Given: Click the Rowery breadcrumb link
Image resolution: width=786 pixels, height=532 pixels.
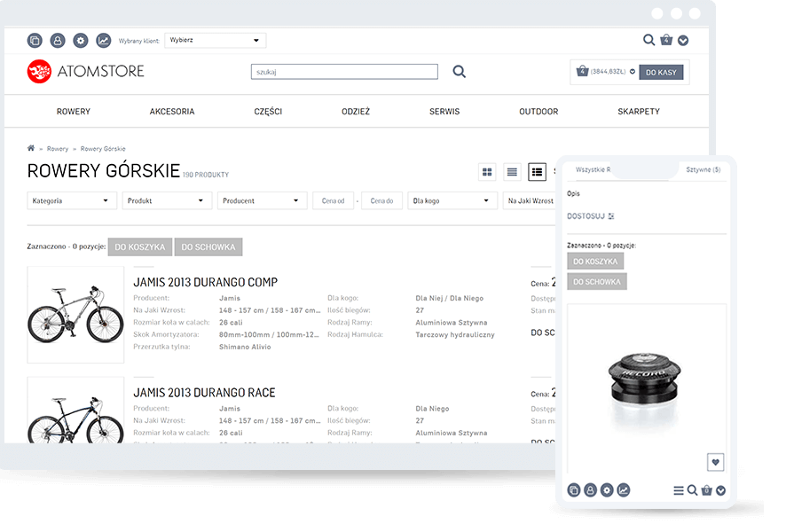Looking at the screenshot, I should (58, 149).
